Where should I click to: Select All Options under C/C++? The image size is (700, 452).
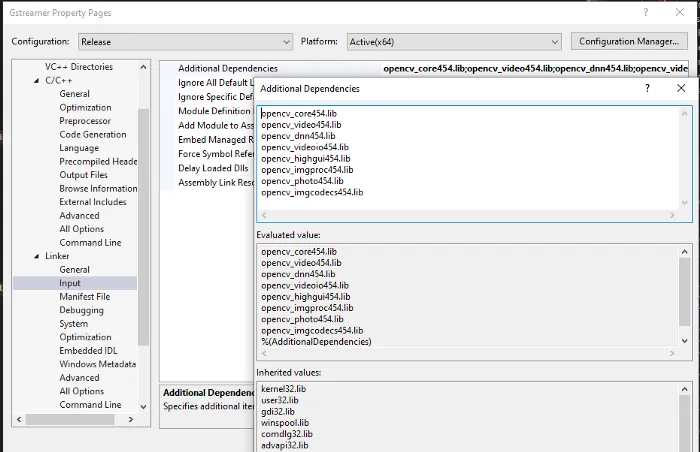click(x=81, y=229)
